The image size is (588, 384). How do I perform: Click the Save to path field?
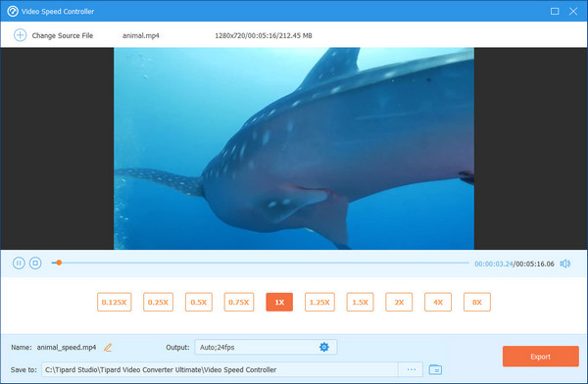point(220,369)
